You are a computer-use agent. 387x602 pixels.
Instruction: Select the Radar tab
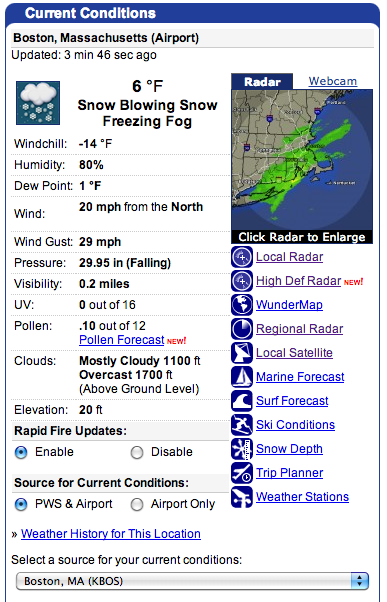[x=262, y=81]
